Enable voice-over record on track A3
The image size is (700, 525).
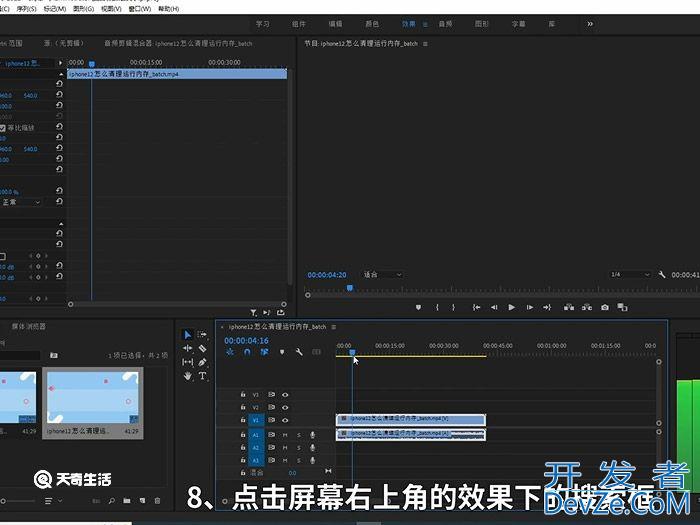(x=312, y=460)
